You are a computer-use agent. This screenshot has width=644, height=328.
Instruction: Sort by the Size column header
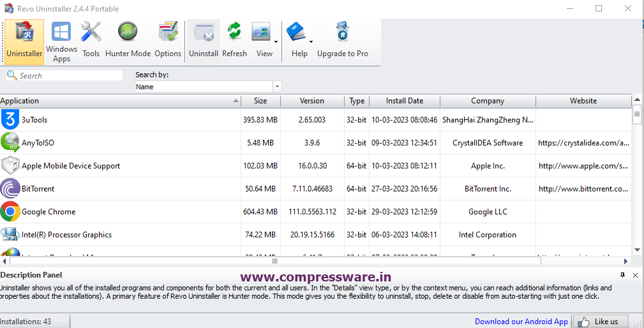coord(260,101)
